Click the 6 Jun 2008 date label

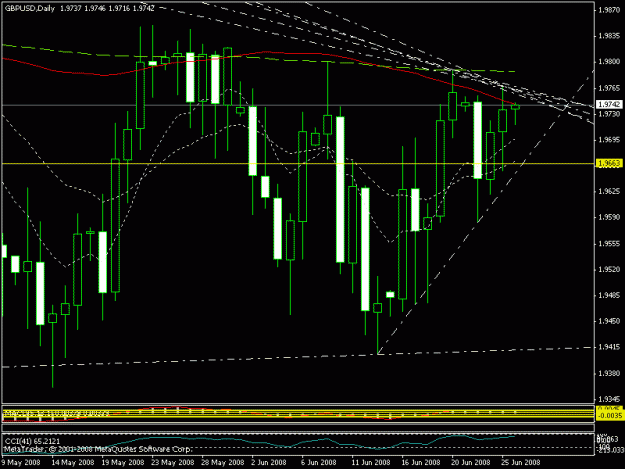(x=318, y=462)
